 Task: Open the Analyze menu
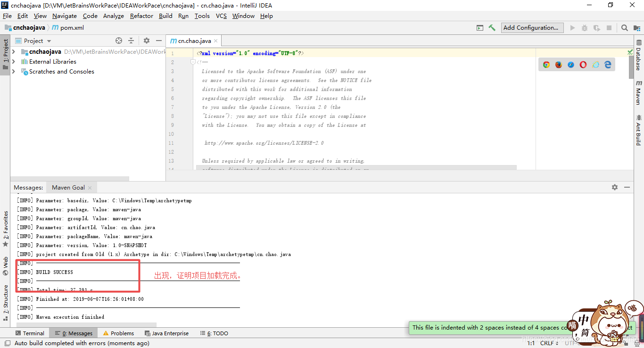[114, 16]
